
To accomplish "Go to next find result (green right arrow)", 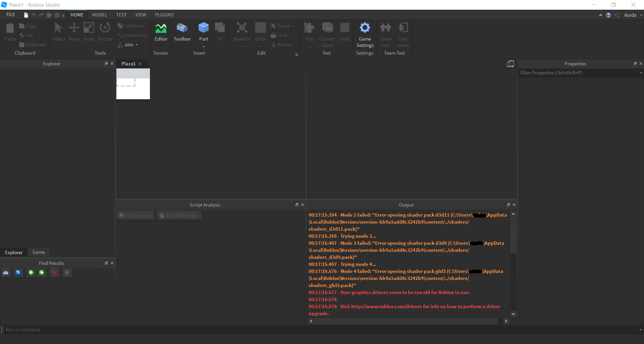I will [x=42, y=273].
